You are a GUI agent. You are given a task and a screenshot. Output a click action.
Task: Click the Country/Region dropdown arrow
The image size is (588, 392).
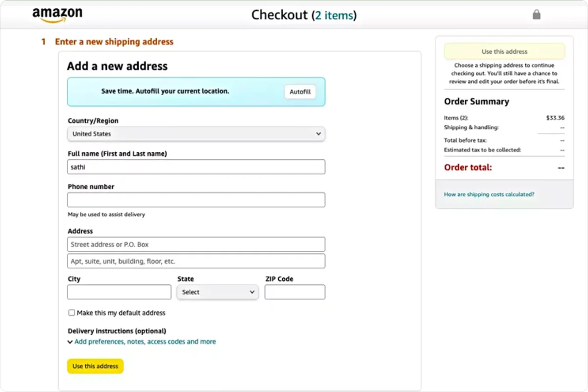pos(318,134)
